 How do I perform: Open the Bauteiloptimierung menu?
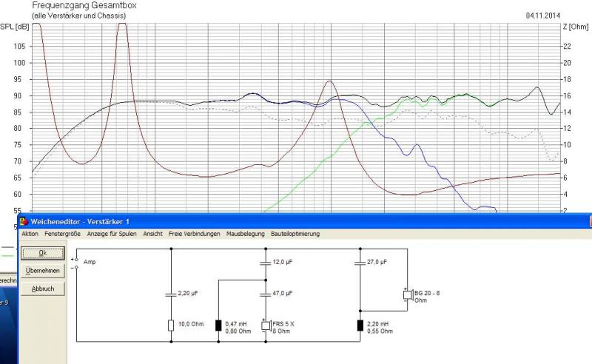coord(295,234)
